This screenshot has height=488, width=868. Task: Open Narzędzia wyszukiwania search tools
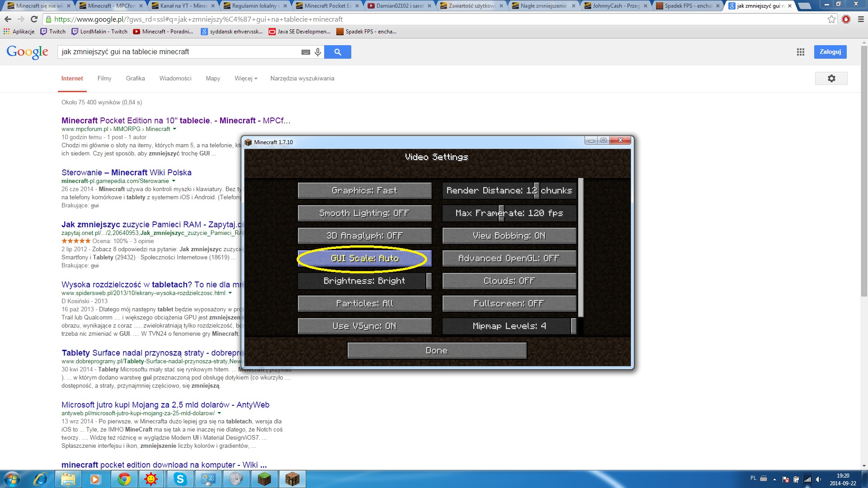(302, 79)
